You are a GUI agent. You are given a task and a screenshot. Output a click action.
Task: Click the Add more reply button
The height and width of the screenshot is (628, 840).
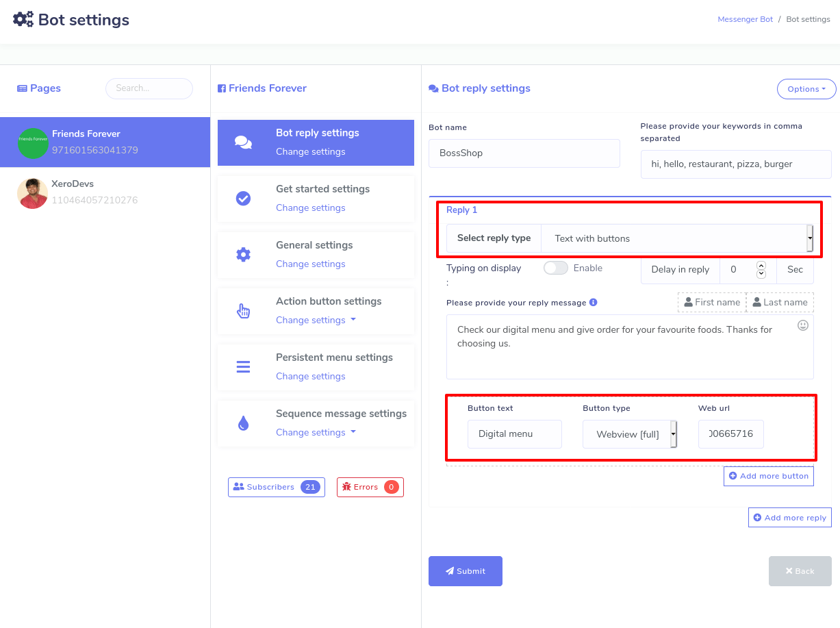(x=789, y=518)
